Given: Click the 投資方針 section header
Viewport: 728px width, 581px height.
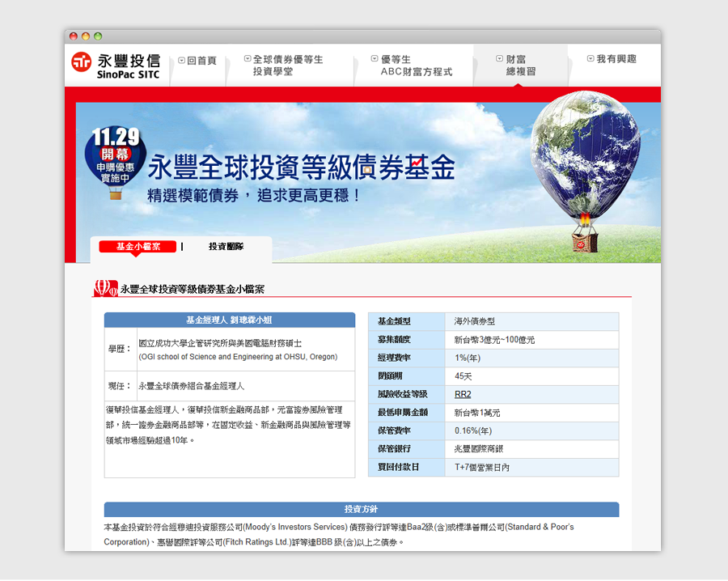Looking at the screenshot, I should click(x=362, y=509).
